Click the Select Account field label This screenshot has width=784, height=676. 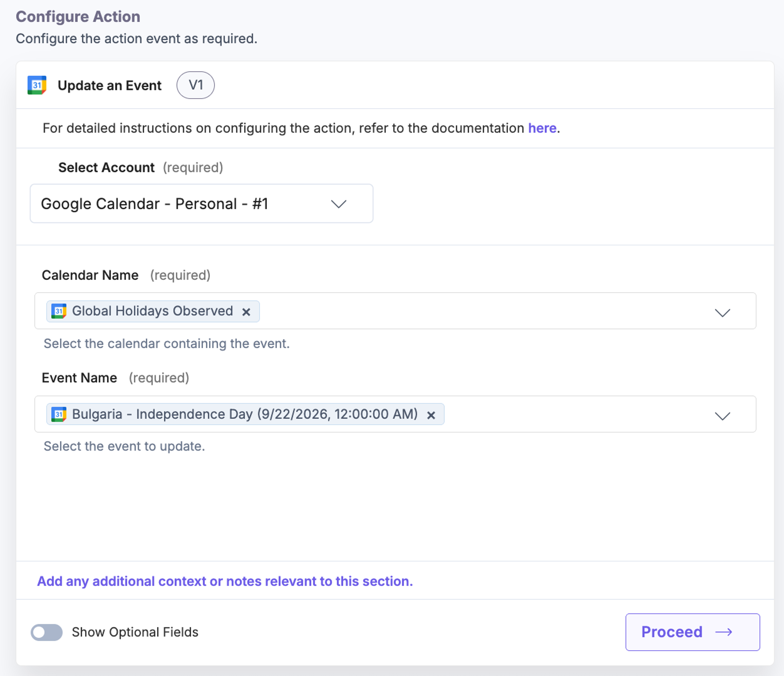(106, 168)
